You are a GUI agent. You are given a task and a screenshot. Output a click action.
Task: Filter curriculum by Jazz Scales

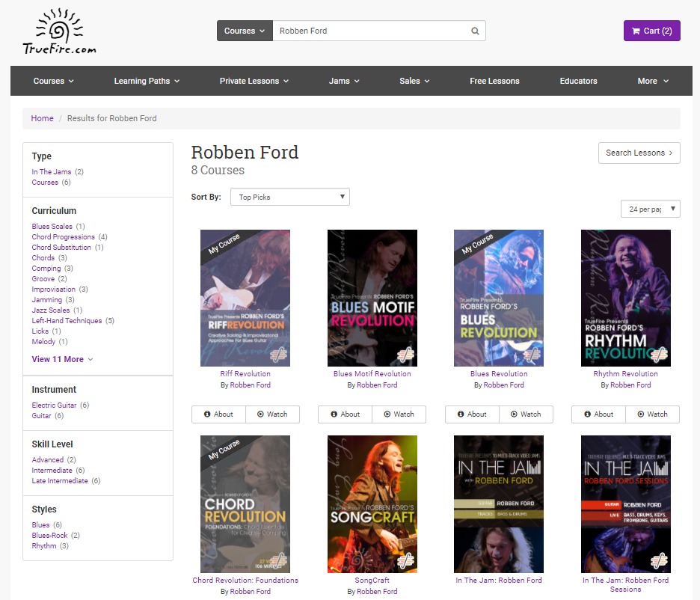(x=50, y=310)
